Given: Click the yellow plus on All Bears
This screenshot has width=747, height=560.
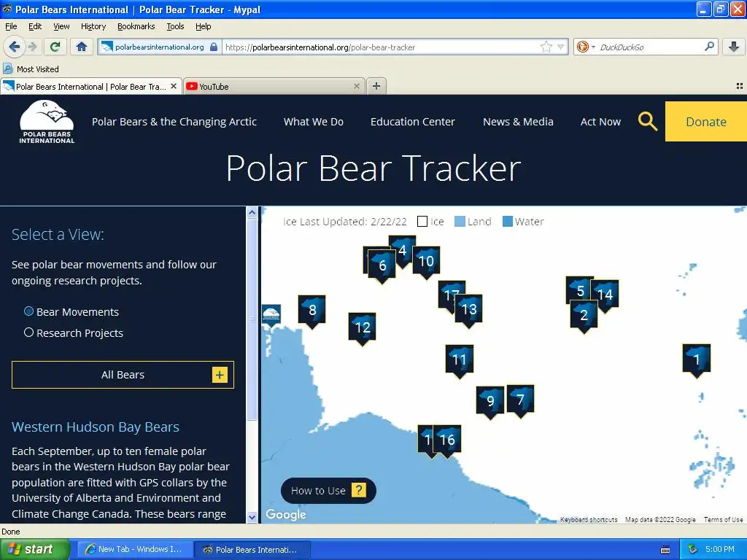Looking at the screenshot, I should pos(220,375).
